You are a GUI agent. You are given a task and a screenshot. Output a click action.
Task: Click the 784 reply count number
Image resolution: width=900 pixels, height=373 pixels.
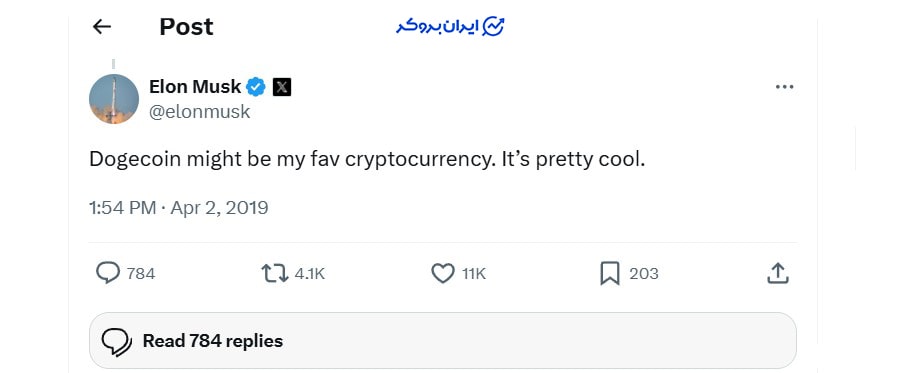(x=141, y=274)
